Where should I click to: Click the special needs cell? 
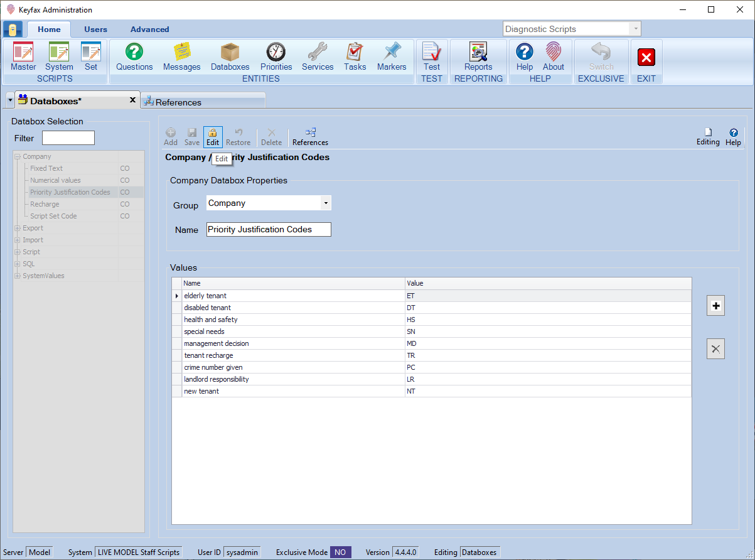coord(293,331)
